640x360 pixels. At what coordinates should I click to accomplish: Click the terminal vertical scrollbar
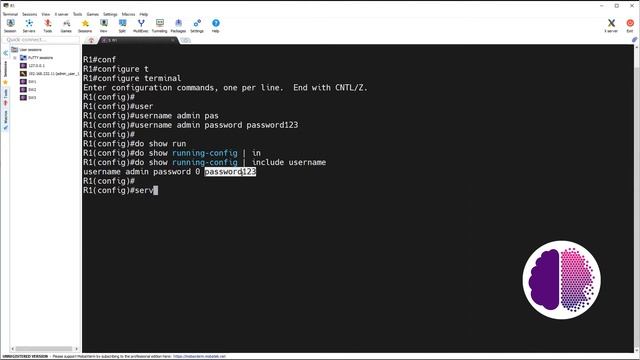pos(637,200)
